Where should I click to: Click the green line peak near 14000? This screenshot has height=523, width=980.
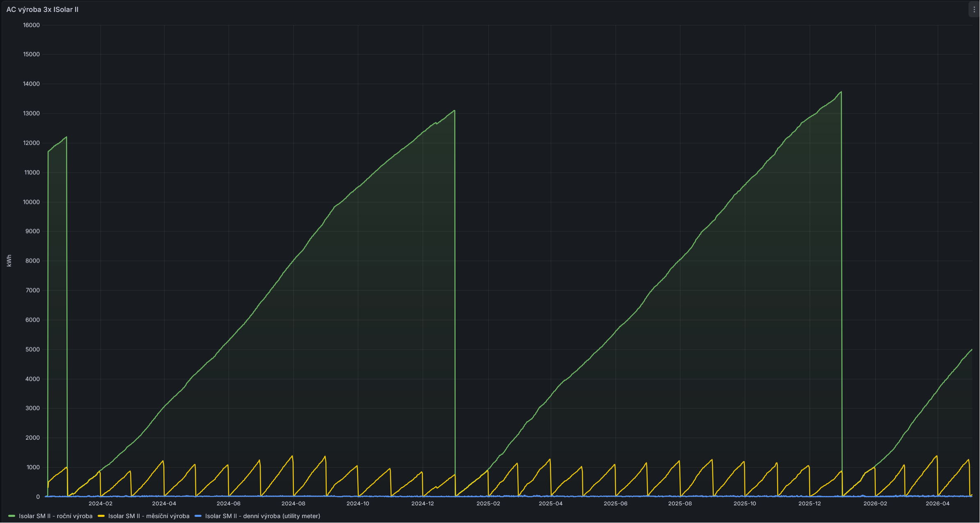(841, 92)
